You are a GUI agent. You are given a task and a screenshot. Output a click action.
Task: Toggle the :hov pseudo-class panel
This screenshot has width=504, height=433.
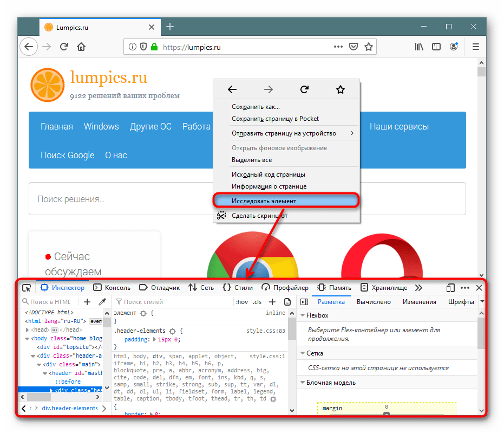pyautogui.click(x=242, y=302)
